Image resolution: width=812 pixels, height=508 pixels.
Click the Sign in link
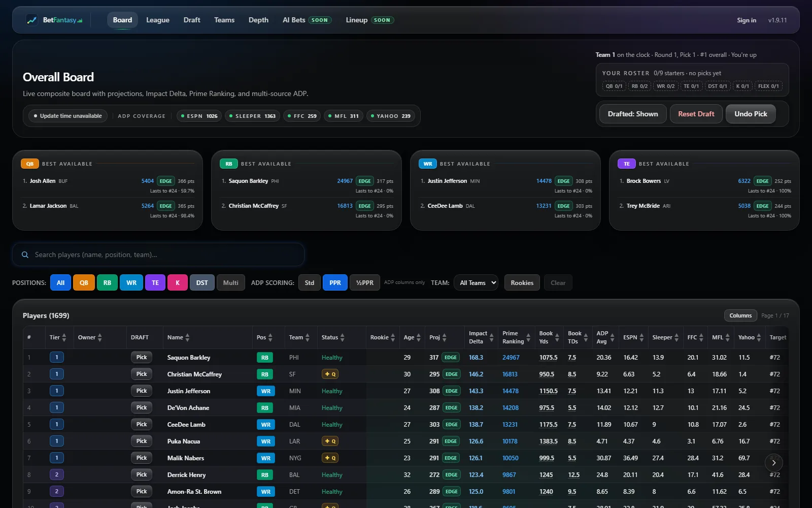tap(747, 20)
